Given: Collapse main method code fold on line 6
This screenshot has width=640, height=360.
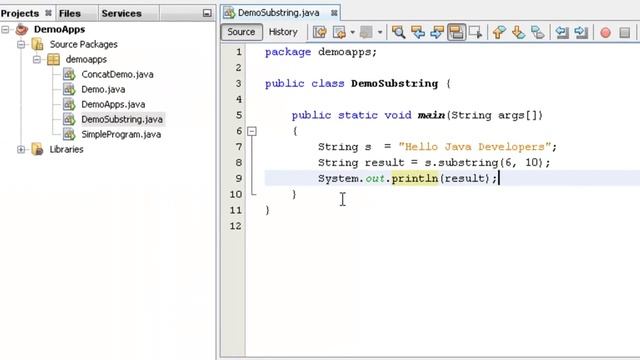Looking at the screenshot, I should pos(252,131).
